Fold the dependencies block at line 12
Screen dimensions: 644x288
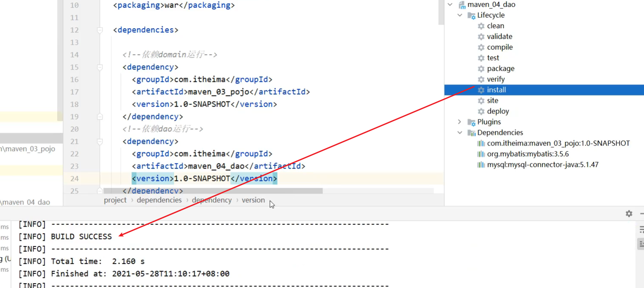(x=100, y=30)
